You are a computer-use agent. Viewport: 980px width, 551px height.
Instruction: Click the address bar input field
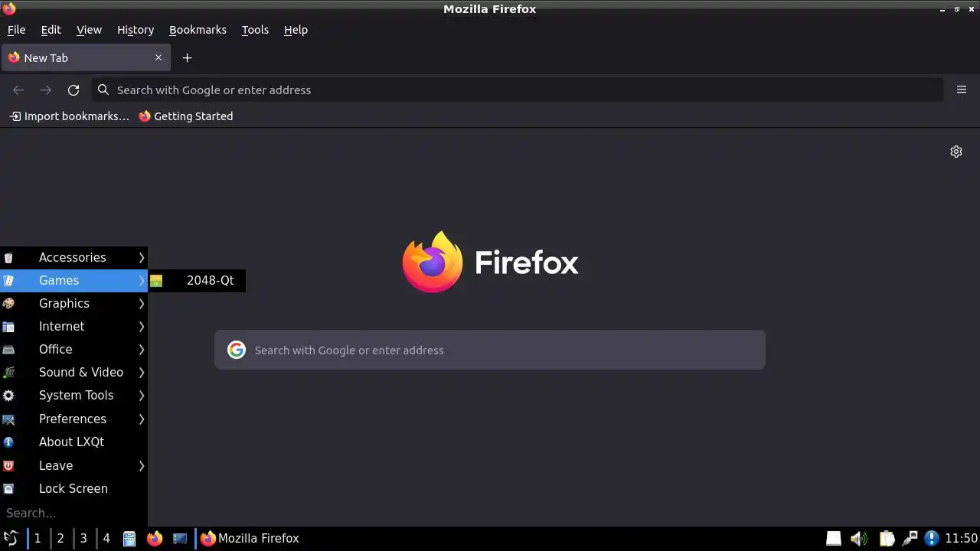coord(518,90)
